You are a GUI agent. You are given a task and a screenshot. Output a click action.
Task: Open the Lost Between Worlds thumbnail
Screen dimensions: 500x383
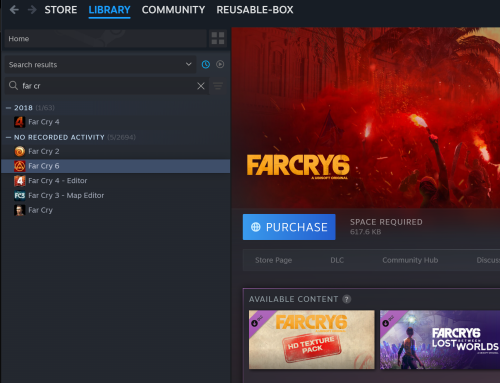[440, 340]
